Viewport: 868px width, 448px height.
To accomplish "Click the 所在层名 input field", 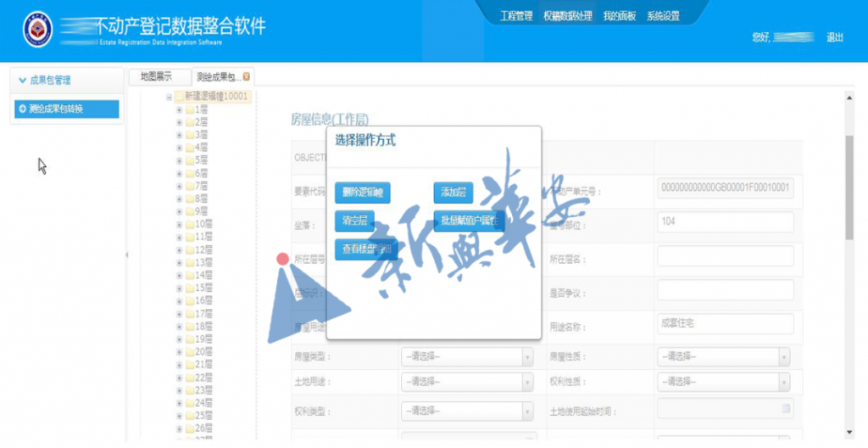I will [x=724, y=256].
